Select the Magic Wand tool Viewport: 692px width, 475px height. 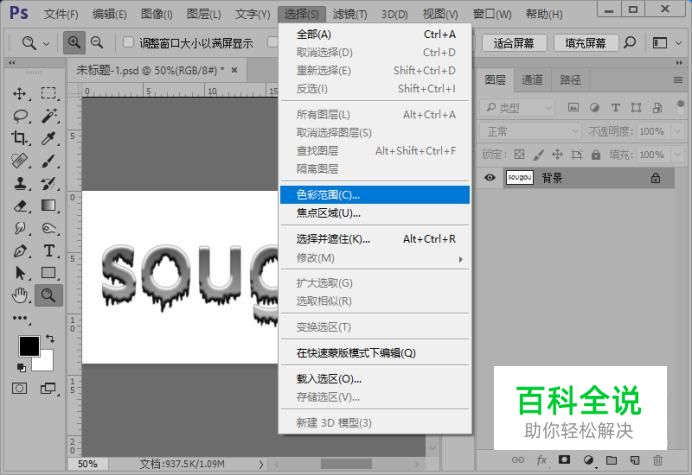coord(49,116)
